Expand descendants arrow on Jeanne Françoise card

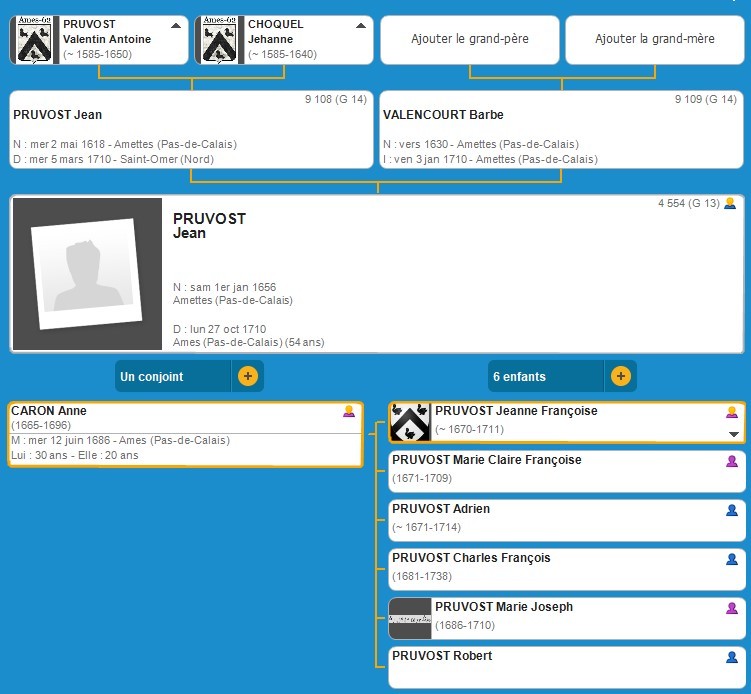(734, 434)
